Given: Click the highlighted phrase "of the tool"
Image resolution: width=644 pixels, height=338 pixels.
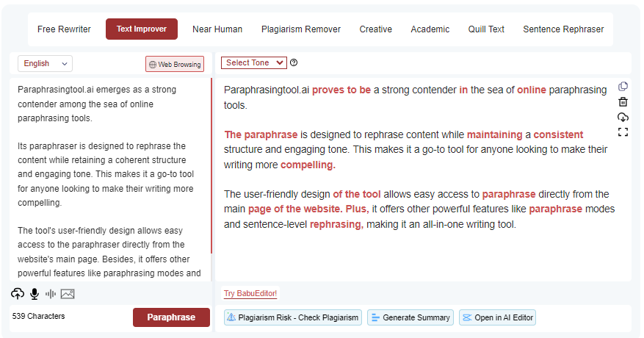Looking at the screenshot, I should click(356, 194).
